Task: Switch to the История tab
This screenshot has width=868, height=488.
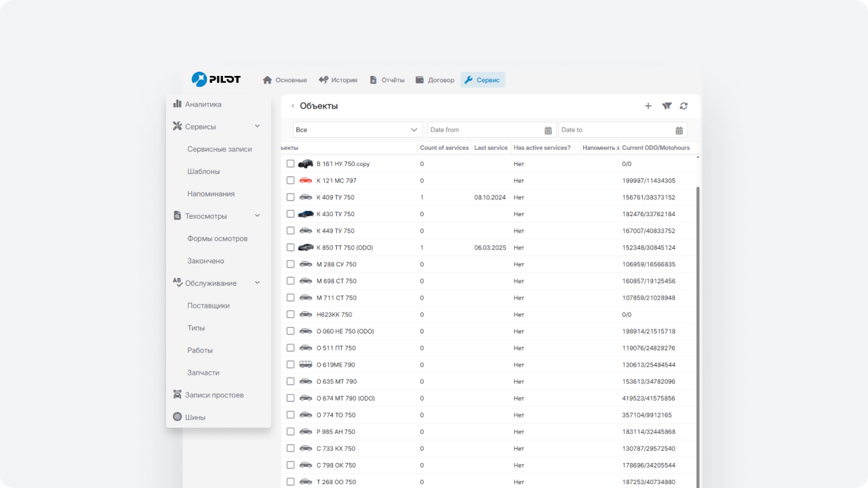Action: tap(338, 80)
